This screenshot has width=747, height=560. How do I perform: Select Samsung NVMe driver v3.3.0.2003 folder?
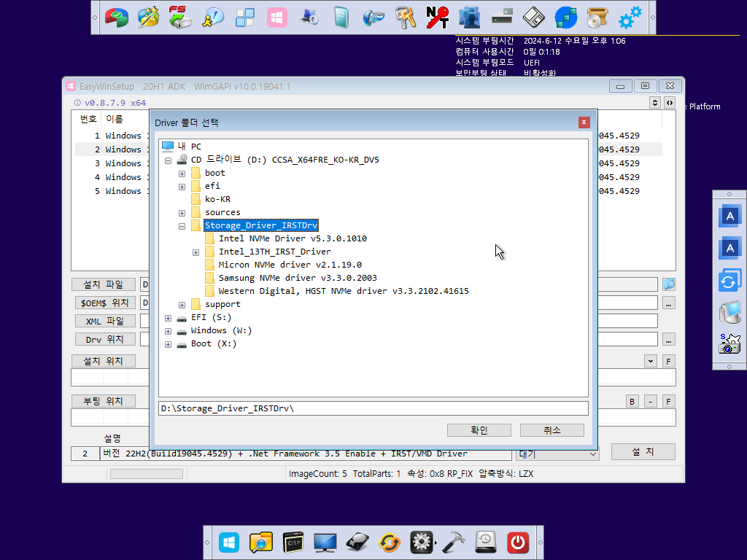click(x=298, y=278)
